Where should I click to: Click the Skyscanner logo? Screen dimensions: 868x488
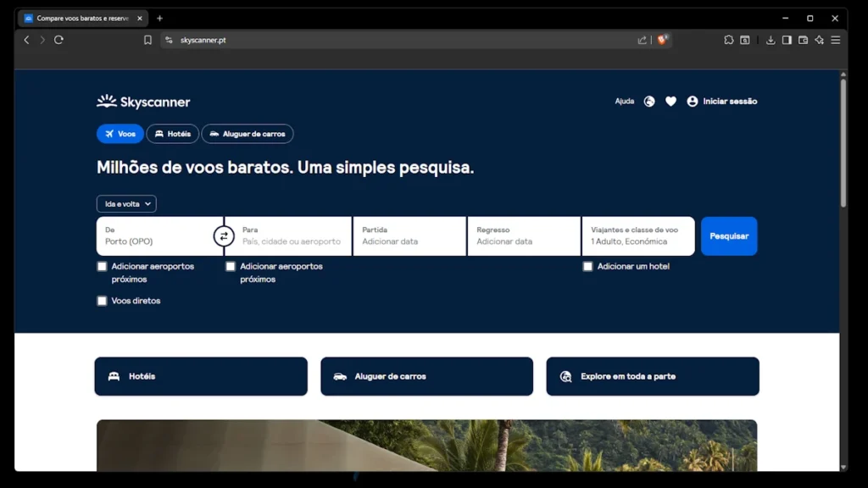143,102
